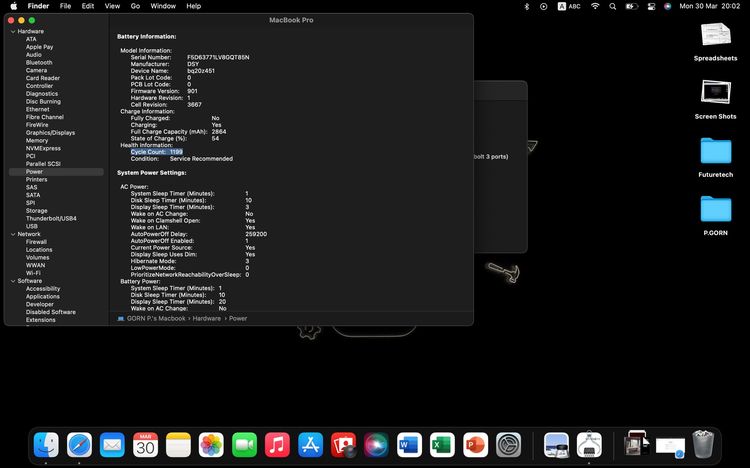This screenshot has width=750, height=468.
Task: Open Now Playing menu bar icon
Action: click(543, 6)
